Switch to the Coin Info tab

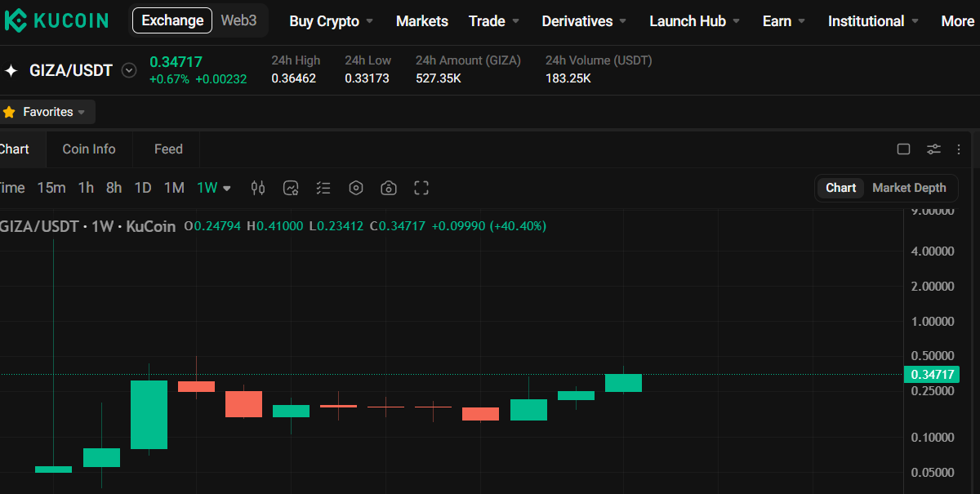tap(88, 149)
